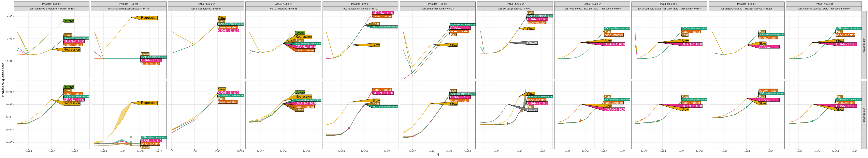Click 'Test: shallow regression fixed in #4440' header
868x158 pixels.
click(129, 9)
